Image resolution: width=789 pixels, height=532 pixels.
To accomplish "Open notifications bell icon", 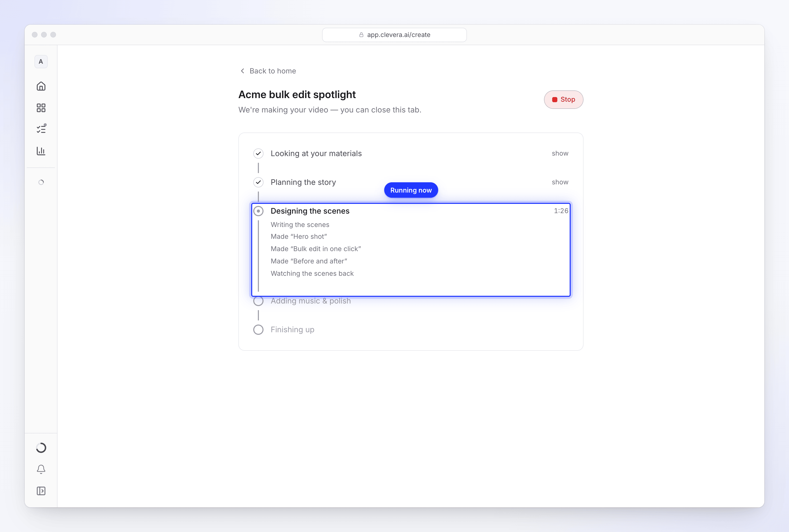I will coord(41,469).
